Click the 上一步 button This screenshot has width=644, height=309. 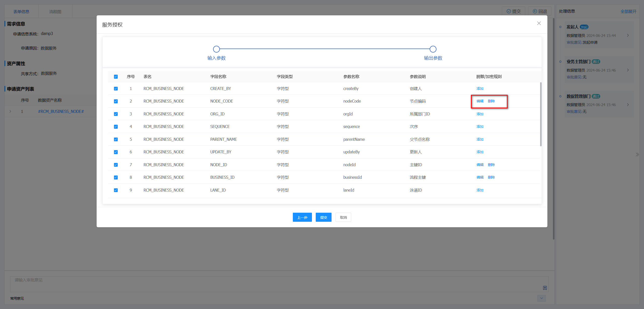[302, 217]
